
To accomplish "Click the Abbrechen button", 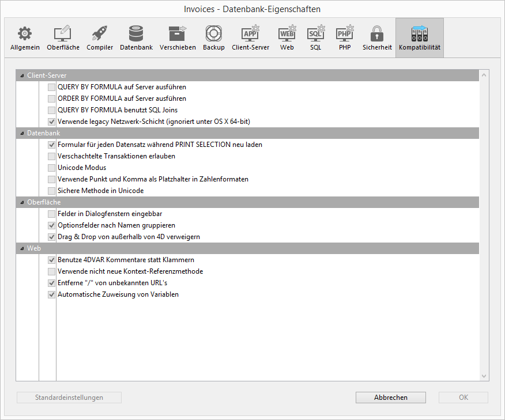I will tap(390, 398).
